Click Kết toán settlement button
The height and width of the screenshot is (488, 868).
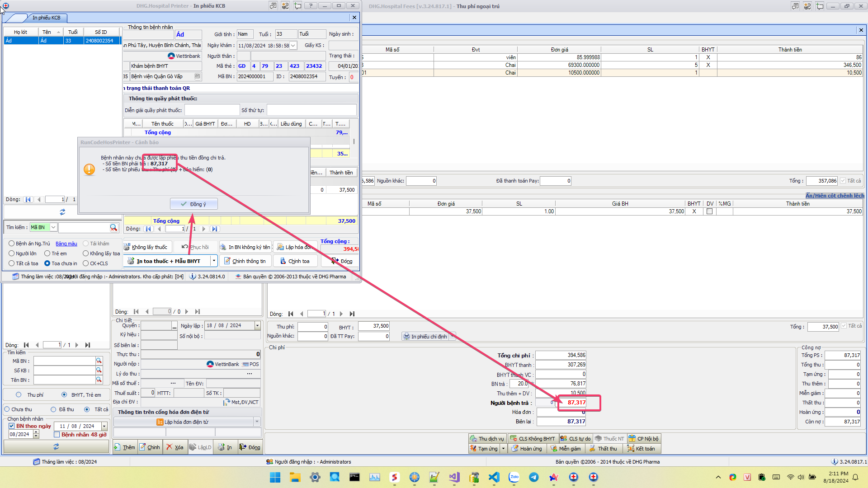click(x=641, y=449)
